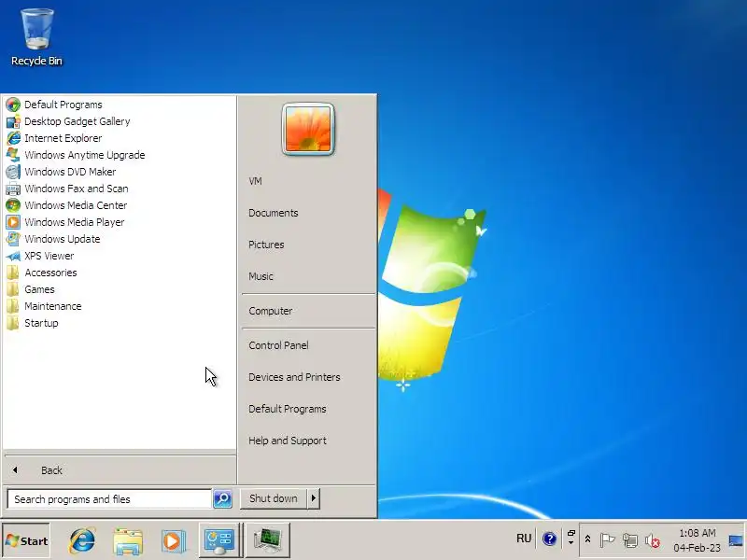Click the Desktop Gadget Gallery icon
The image size is (747, 560).
click(13, 121)
